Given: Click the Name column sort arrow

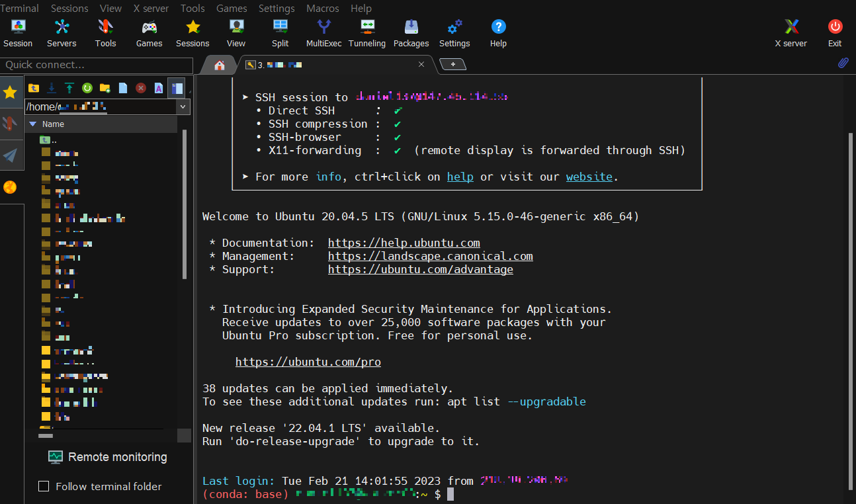Looking at the screenshot, I should [32, 124].
